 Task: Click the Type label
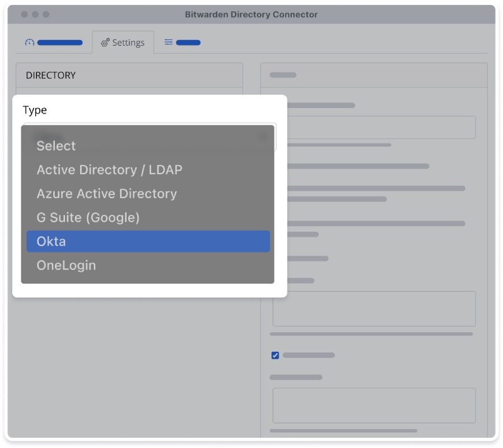tap(35, 110)
